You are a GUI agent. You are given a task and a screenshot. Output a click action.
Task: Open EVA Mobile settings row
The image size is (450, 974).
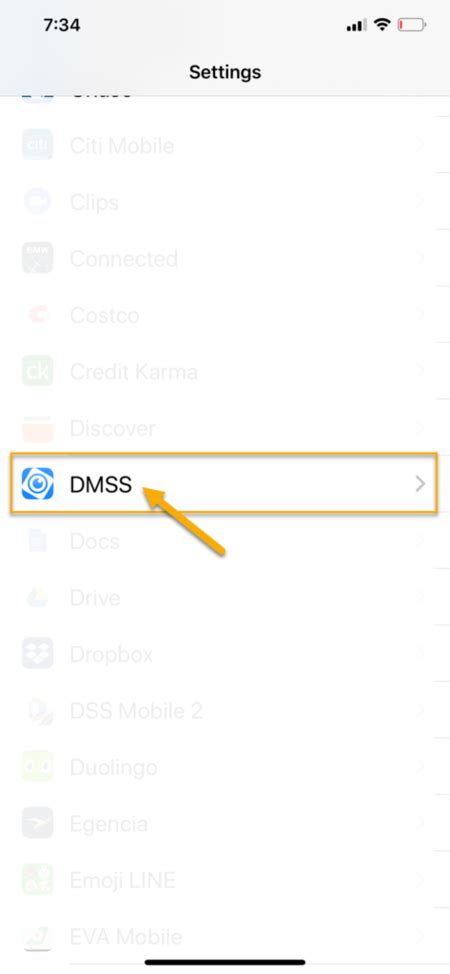point(225,937)
